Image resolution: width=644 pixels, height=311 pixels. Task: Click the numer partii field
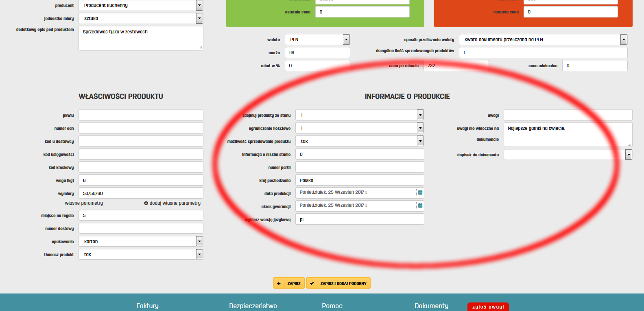pos(360,167)
